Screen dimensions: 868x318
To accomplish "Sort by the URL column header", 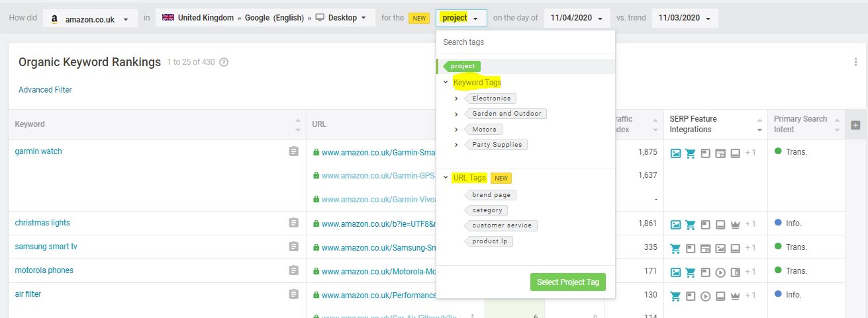I will (x=319, y=124).
